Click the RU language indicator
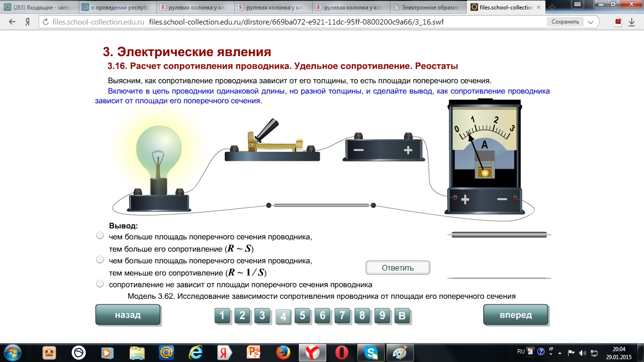This screenshot has width=644, height=362. pyautogui.click(x=520, y=352)
